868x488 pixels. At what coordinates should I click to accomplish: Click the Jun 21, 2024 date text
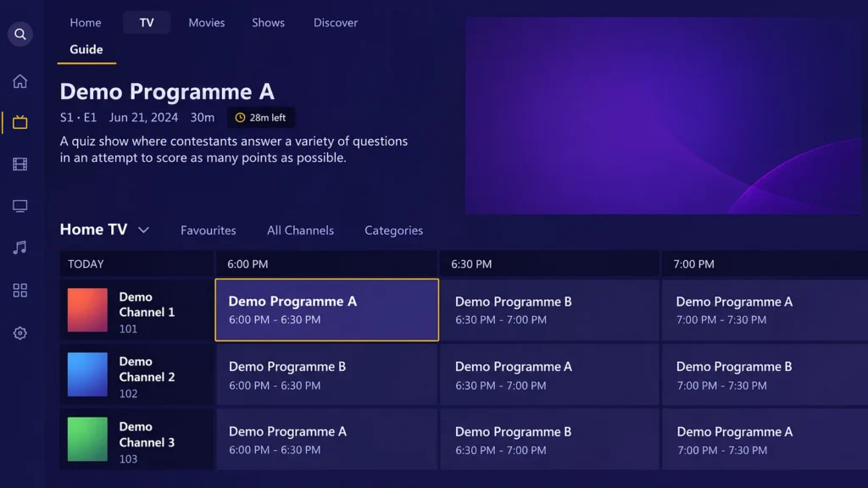coord(143,118)
